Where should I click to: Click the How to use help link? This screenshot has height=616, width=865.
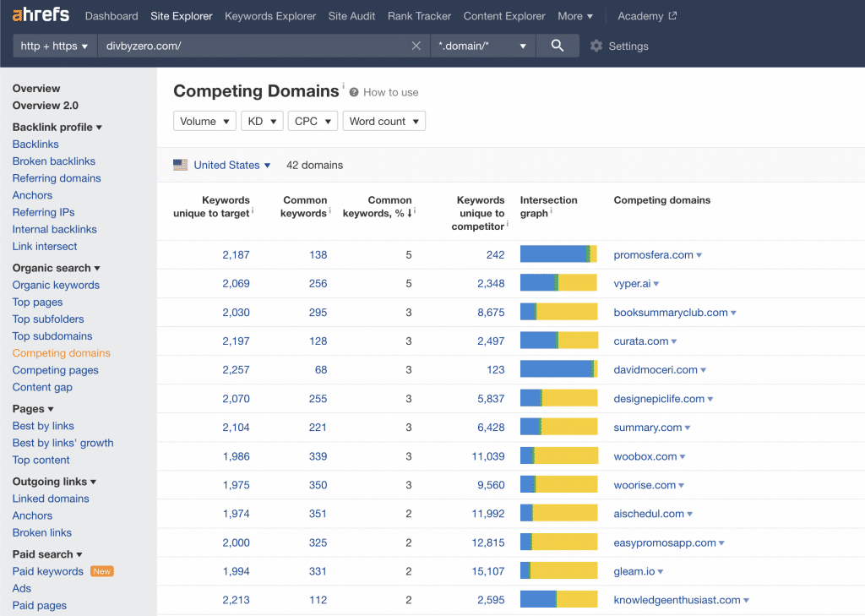coord(390,92)
